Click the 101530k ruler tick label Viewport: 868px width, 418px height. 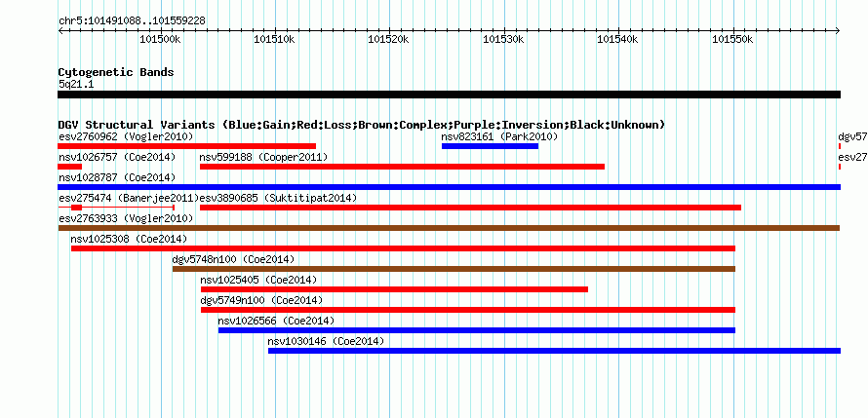coord(504,40)
